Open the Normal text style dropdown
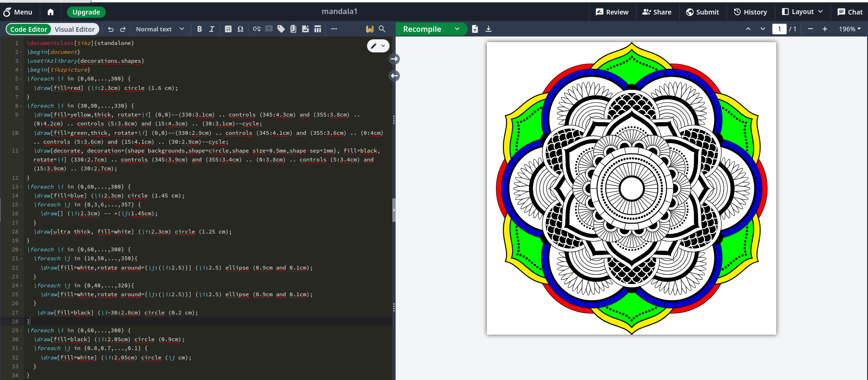Viewport: 868px width, 380px height. pos(160,29)
